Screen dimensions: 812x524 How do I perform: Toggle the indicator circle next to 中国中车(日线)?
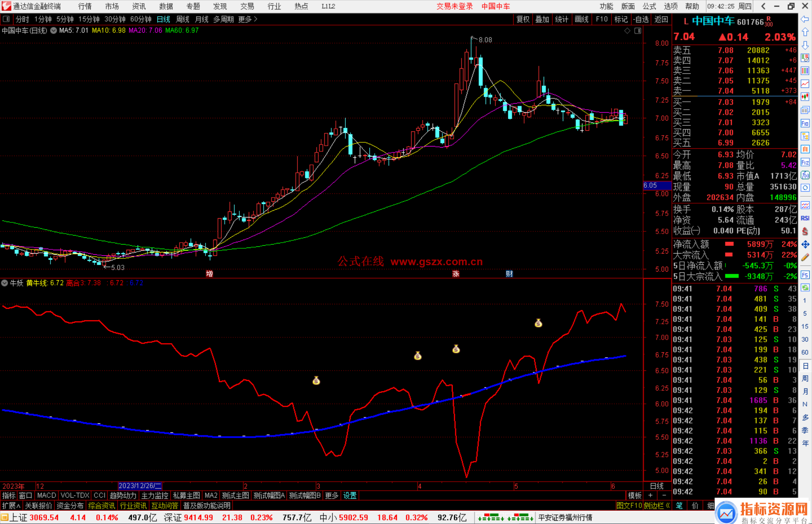click(54, 30)
